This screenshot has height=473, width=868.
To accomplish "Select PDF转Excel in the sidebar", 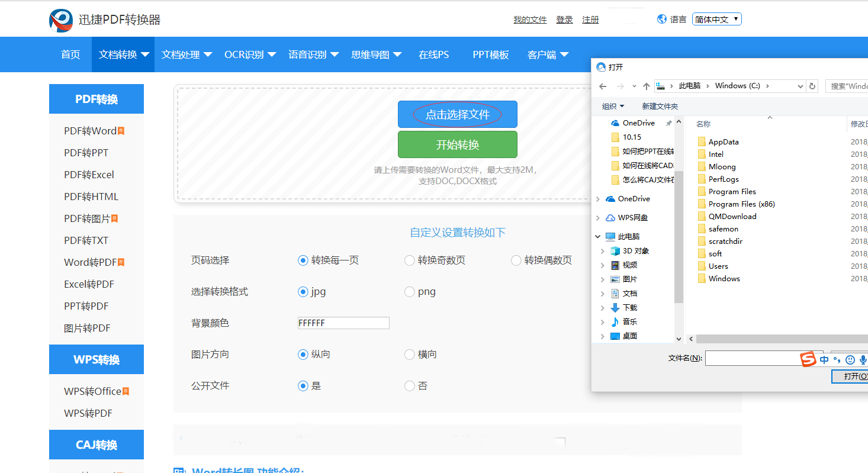I will click(89, 175).
